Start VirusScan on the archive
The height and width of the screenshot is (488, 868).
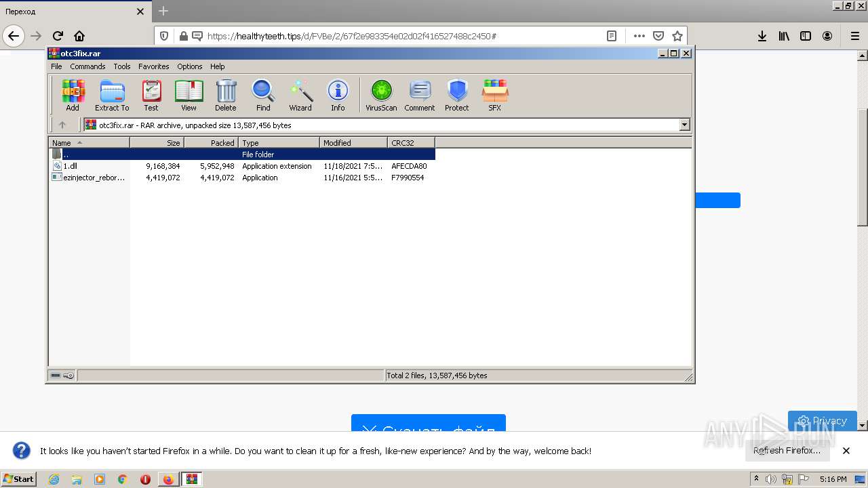point(381,95)
